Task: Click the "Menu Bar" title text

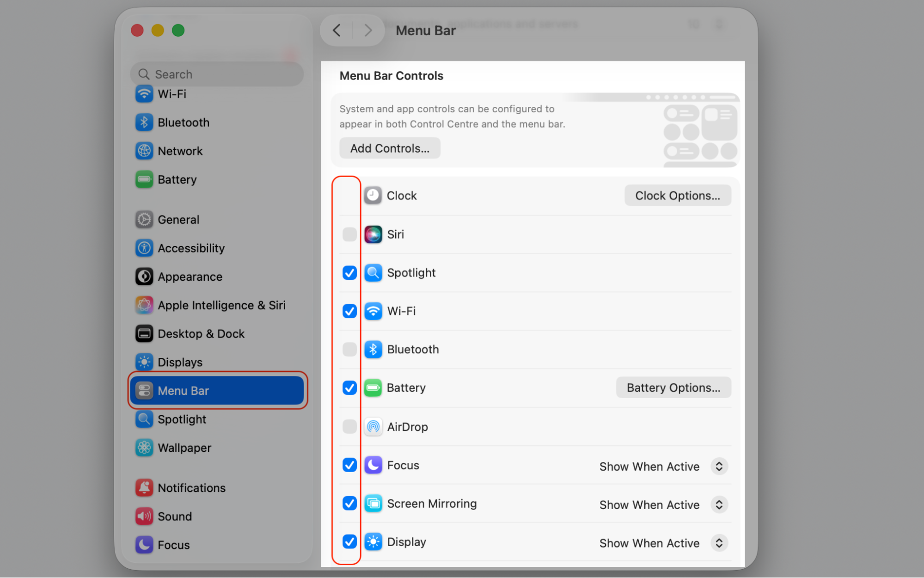Action: click(426, 31)
